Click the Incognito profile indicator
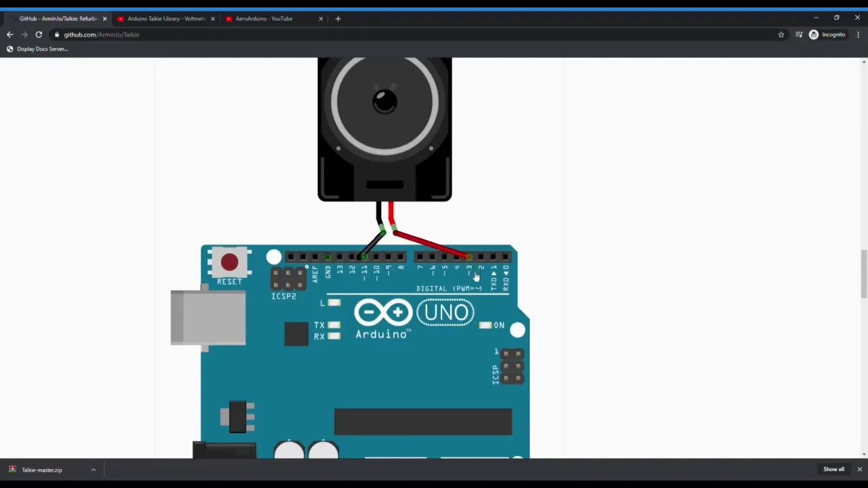The image size is (868, 488). [x=827, y=35]
